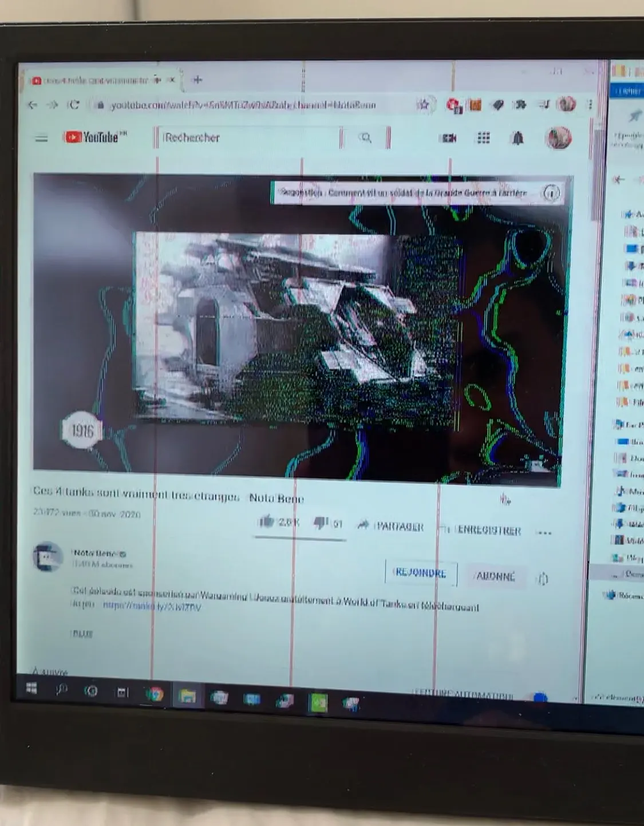Go forward with the browser forward arrow
The width and height of the screenshot is (644, 826).
(52, 105)
